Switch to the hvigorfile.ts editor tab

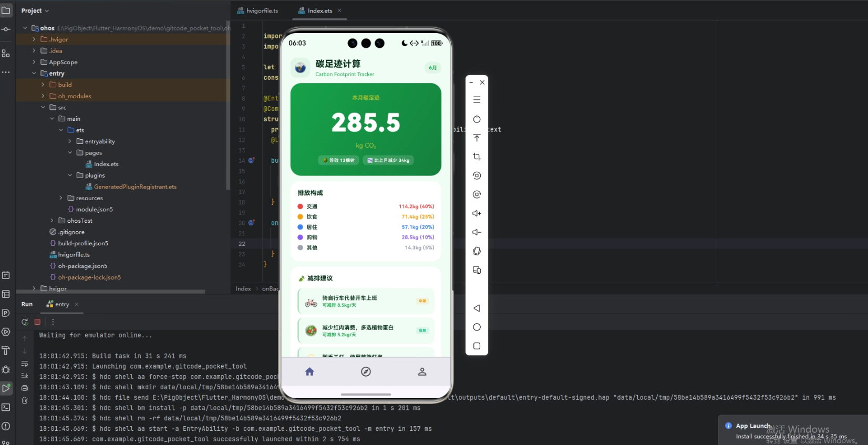tap(258, 11)
